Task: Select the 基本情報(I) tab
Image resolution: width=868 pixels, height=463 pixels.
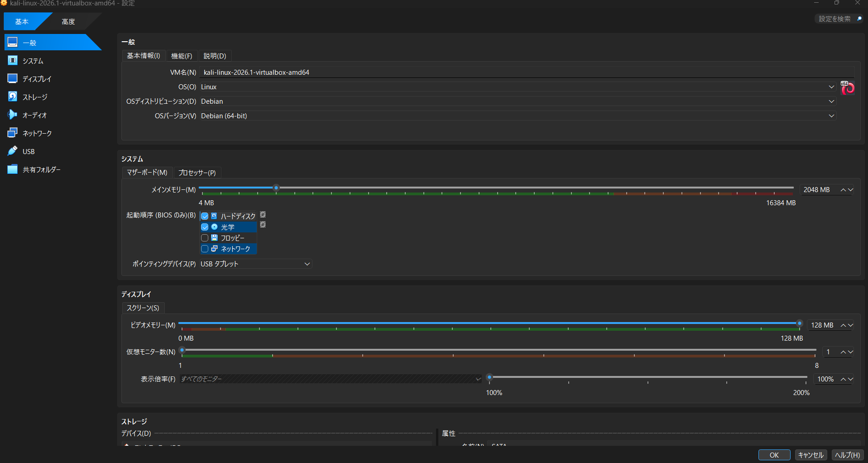Action: coord(144,56)
